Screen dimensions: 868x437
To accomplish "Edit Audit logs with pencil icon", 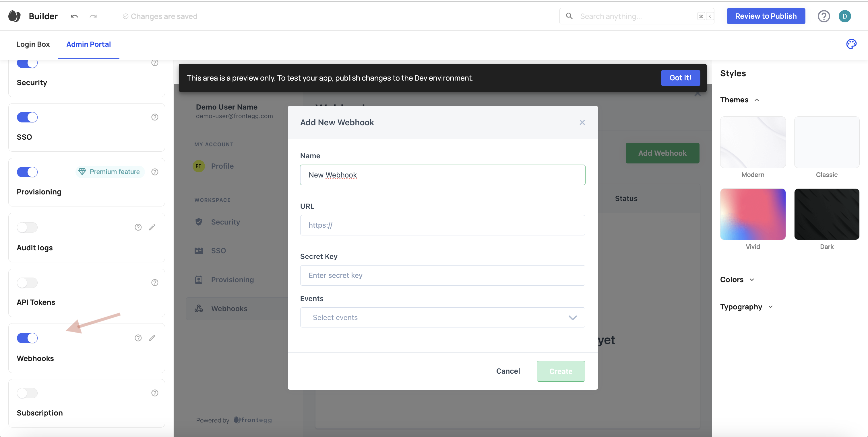I will coord(152,227).
